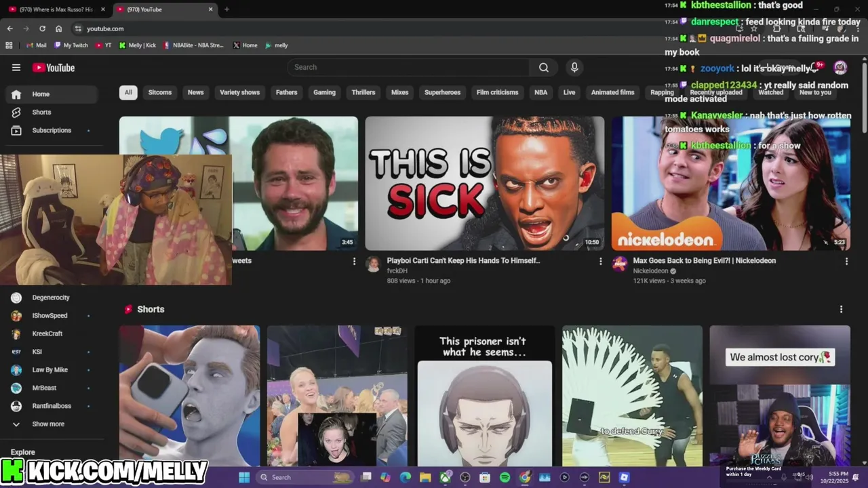Open Playboi Carti video title link

[x=463, y=260]
